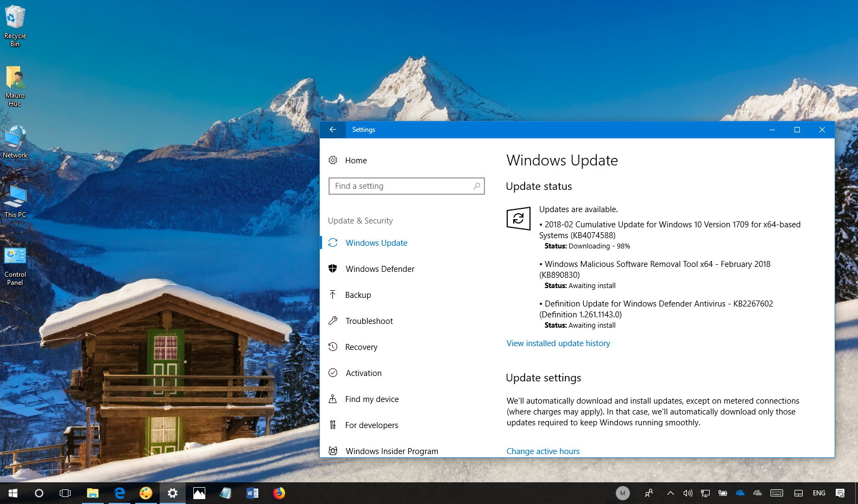
Task: Click the battery power tray icon
Action: pos(723,493)
